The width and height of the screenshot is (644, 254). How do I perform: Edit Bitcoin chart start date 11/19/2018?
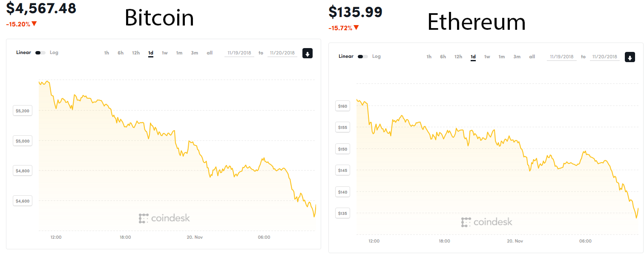[239, 53]
